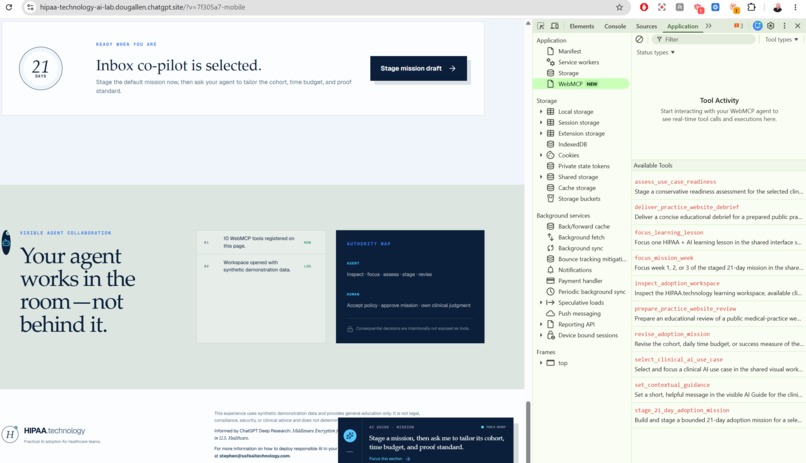This screenshot has height=463, width=806.
Task: Open Private state tokens item
Action: [583, 166]
